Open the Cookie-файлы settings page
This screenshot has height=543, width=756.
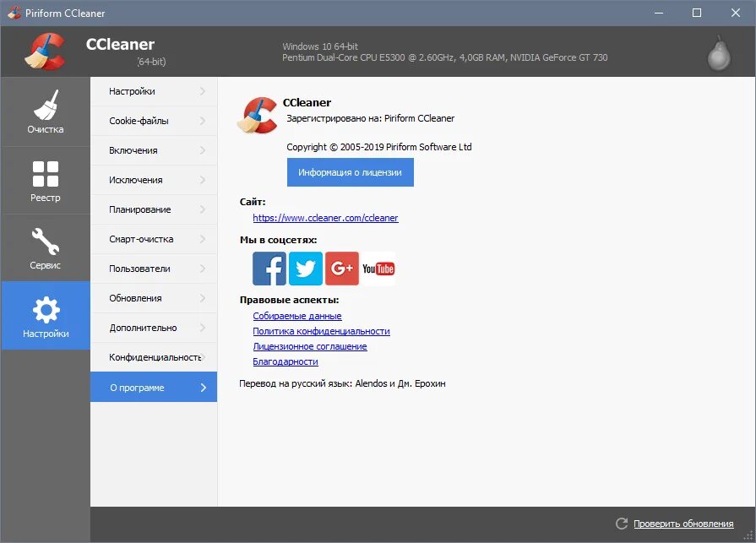coord(154,121)
